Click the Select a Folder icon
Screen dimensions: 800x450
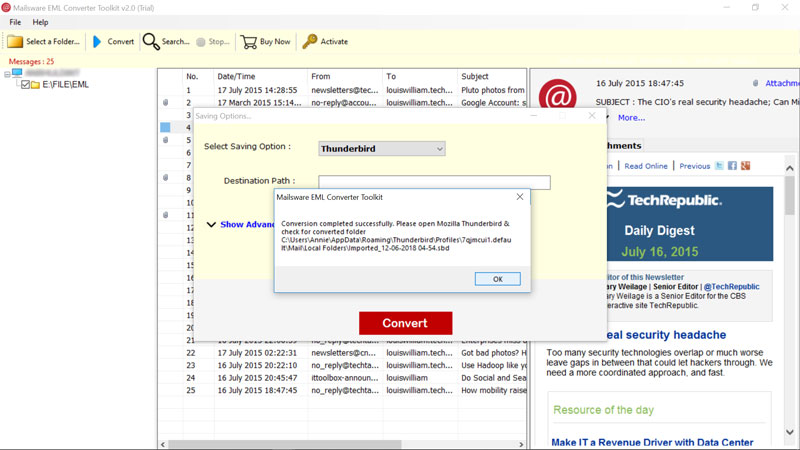[x=15, y=41]
